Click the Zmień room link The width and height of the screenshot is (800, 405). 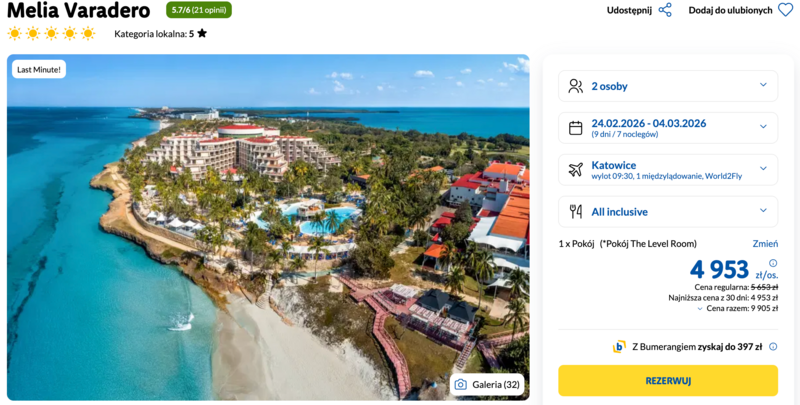point(765,244)
